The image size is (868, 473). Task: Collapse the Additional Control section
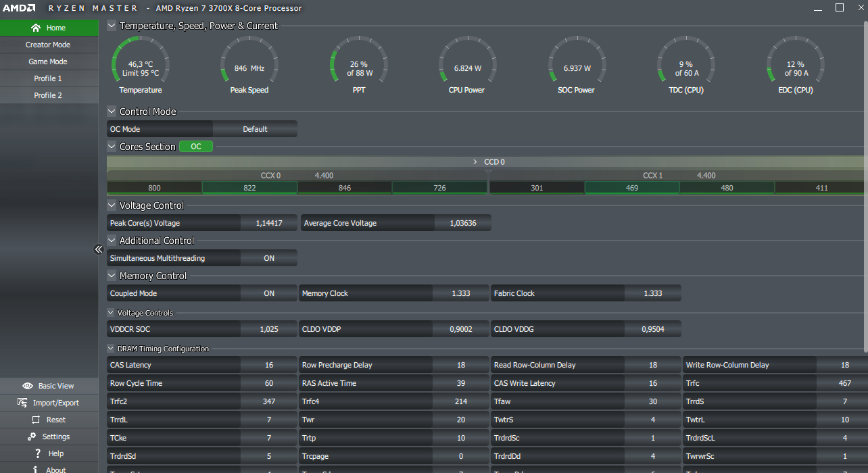(112, 241)
